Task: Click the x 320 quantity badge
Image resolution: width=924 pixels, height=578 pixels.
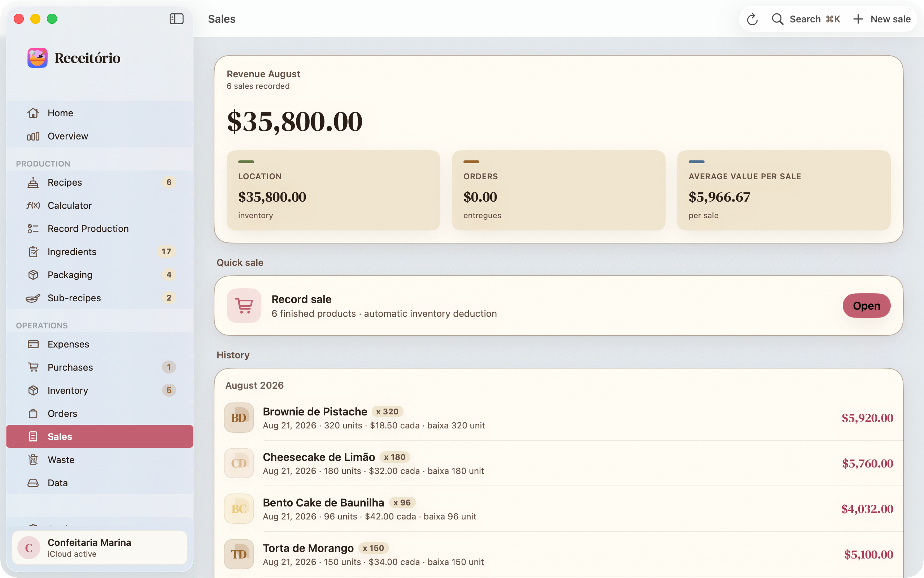Action: [x=387, y=411]
